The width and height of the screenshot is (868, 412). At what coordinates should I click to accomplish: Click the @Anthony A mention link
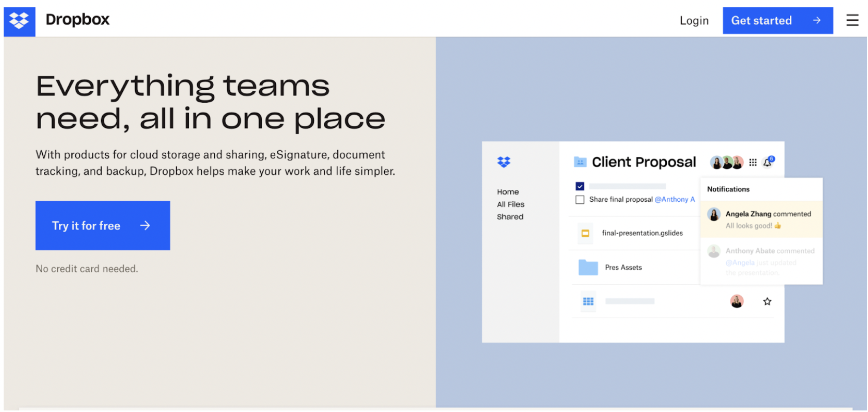pos(675,200)
